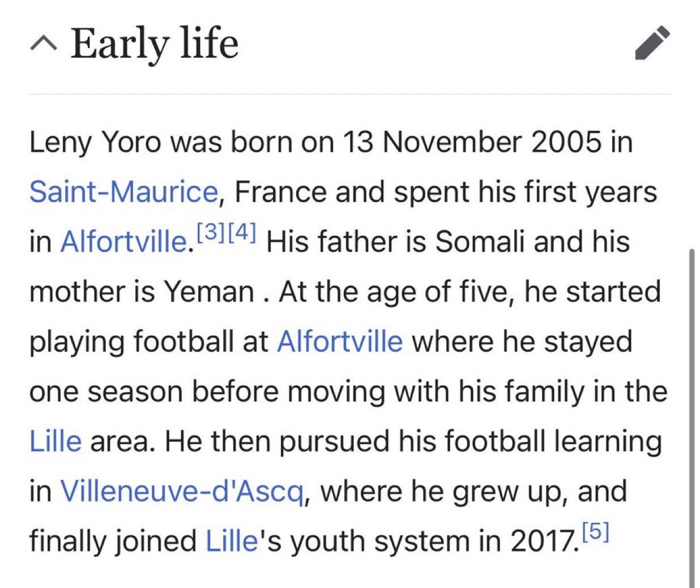Image resolution: width=700 pixels, height=588 pixels.
Task: Click the pencil edit icon
Action: point(652,43)
